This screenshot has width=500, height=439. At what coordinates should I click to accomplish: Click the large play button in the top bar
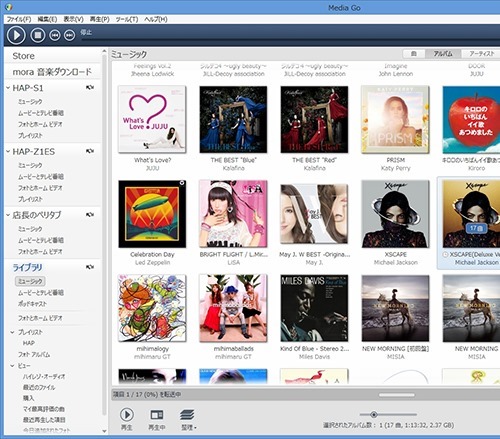tap(16, 35)
